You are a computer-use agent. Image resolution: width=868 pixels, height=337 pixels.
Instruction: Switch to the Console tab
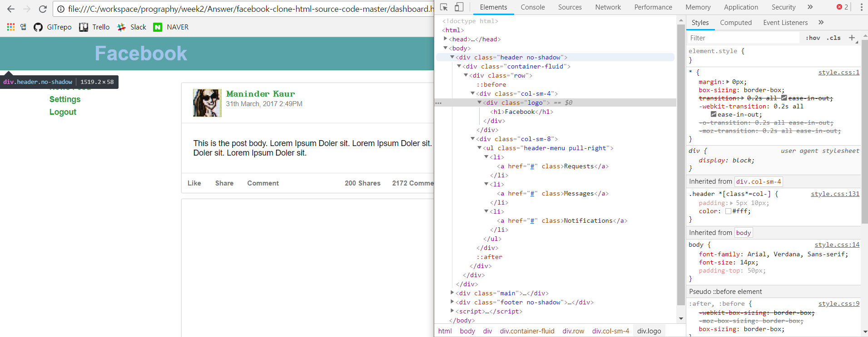tap(532, 7)
